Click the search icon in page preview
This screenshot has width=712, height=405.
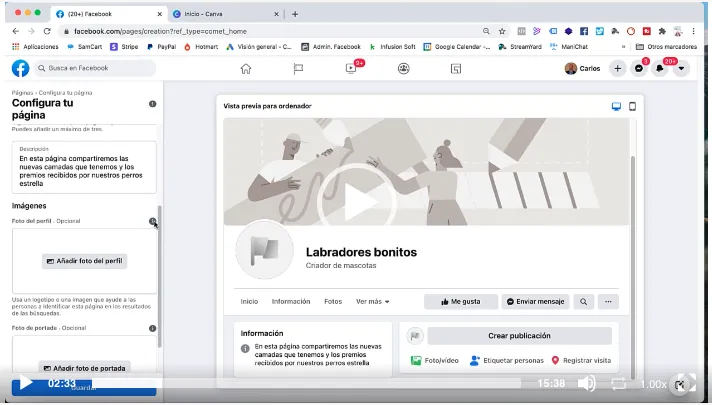[x=583, y=301]
